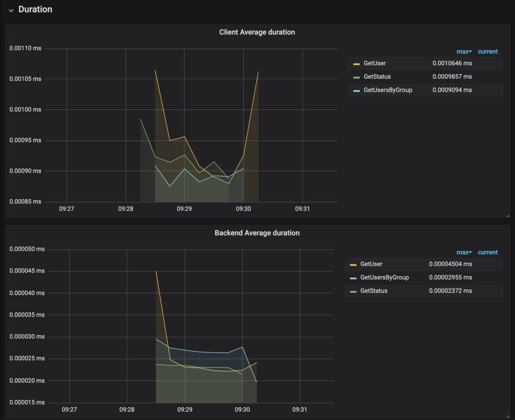Screen dimensions: 515x420
Task: Open Backend Average duration panel title menu
Action: [257, 233]
